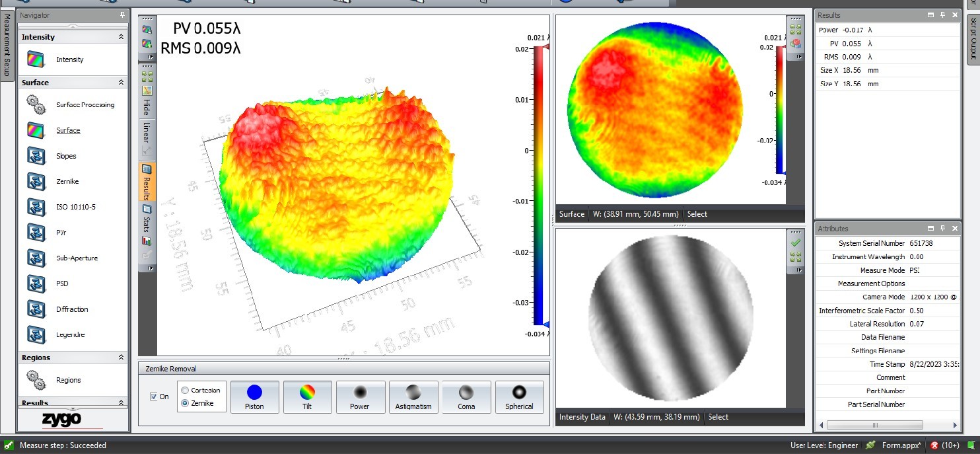Collapse the Results section in Navigator

[121, 402]
